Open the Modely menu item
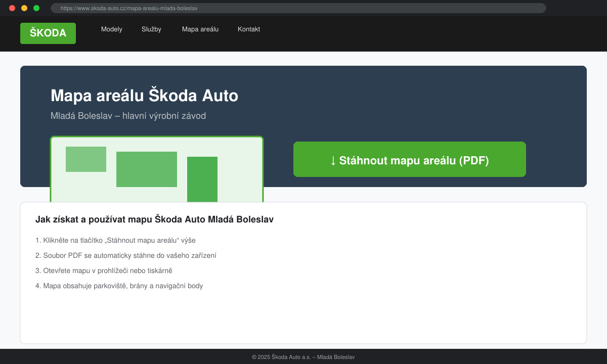 112,29
